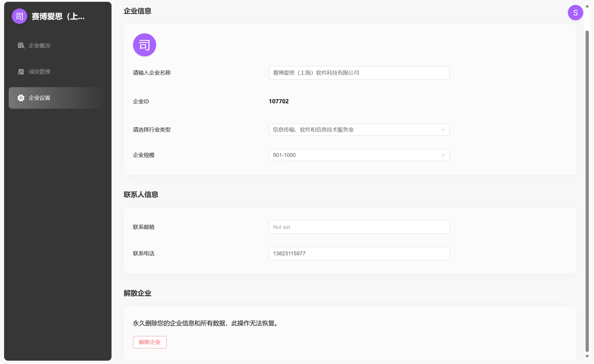Click the 联系邮箱 label

[x=144, y=227]
